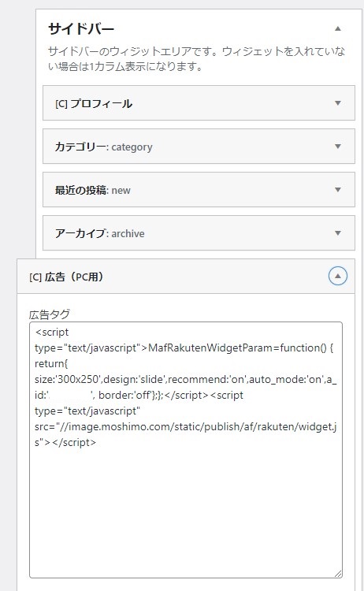Click the textarea resize grip corner
Screen dimensions: 364x591
click(338, 574)
